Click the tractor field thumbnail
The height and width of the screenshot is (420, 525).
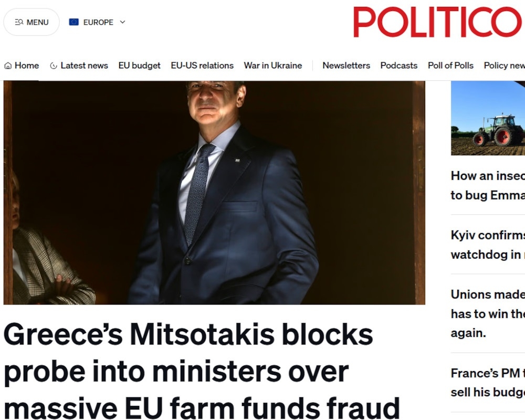[x=488, y=118]
